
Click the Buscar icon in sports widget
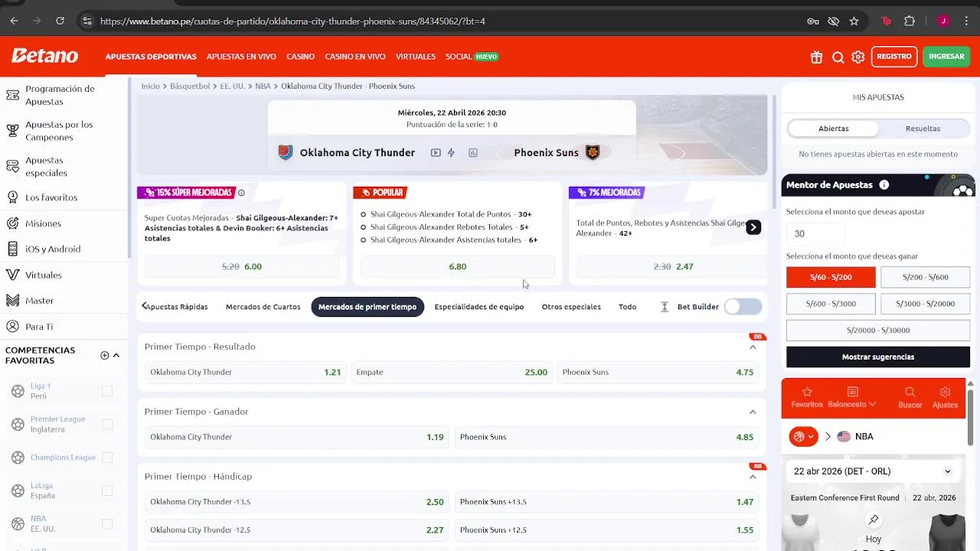tap(910, 397)
